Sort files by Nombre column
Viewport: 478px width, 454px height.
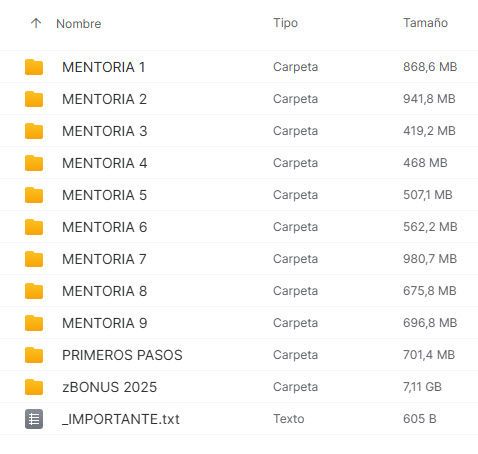(79, 24)
